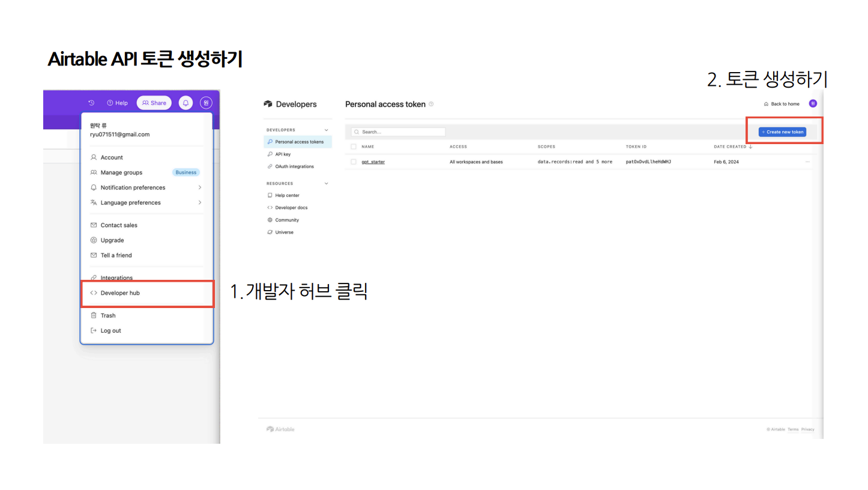Focus the token Search field
Image resolution: width=868 pixels, height=490 pixels.
point(398,132)
